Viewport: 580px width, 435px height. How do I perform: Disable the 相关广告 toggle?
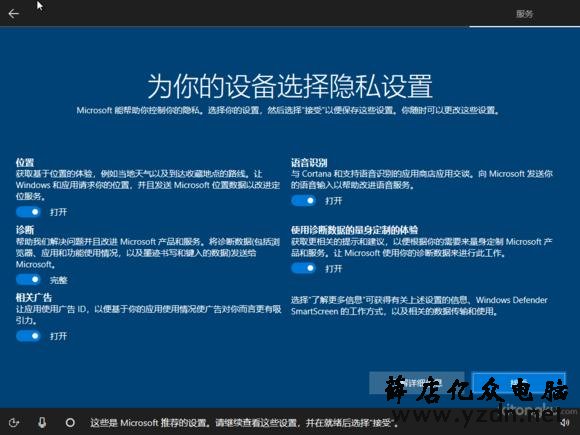click(28, 336)
